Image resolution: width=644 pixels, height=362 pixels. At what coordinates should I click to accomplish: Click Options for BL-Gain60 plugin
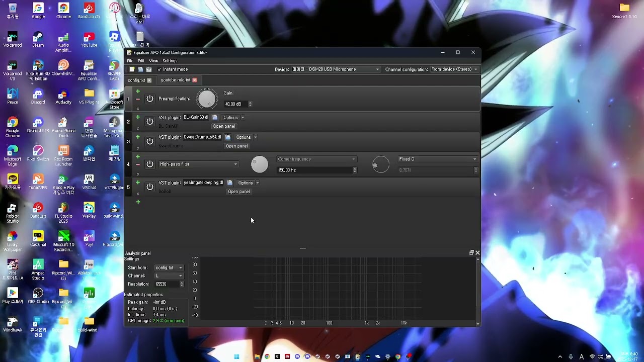230,118
